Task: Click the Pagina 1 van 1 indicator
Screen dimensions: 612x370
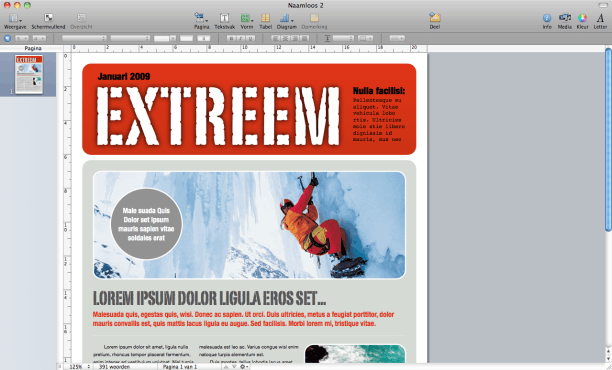Action: click(180, 367)
